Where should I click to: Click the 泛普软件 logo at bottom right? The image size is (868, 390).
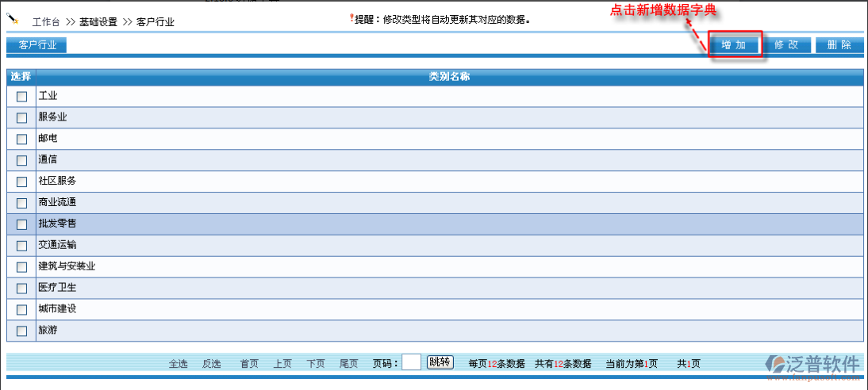pos(813,365)
